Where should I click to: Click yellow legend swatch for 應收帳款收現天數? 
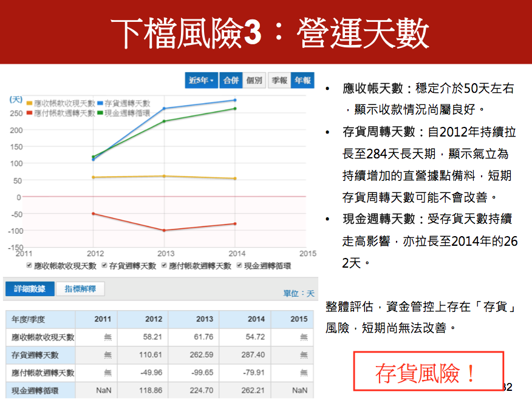(x=29, y=104)
